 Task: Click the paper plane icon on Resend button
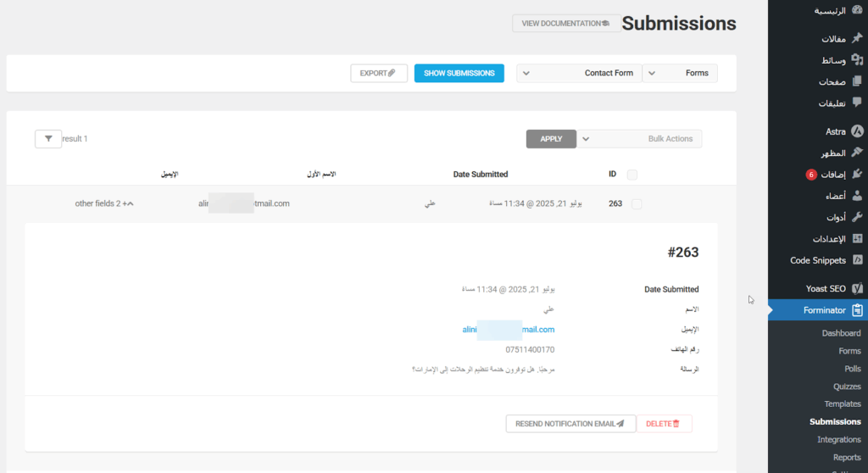click(x=620, y=424)
